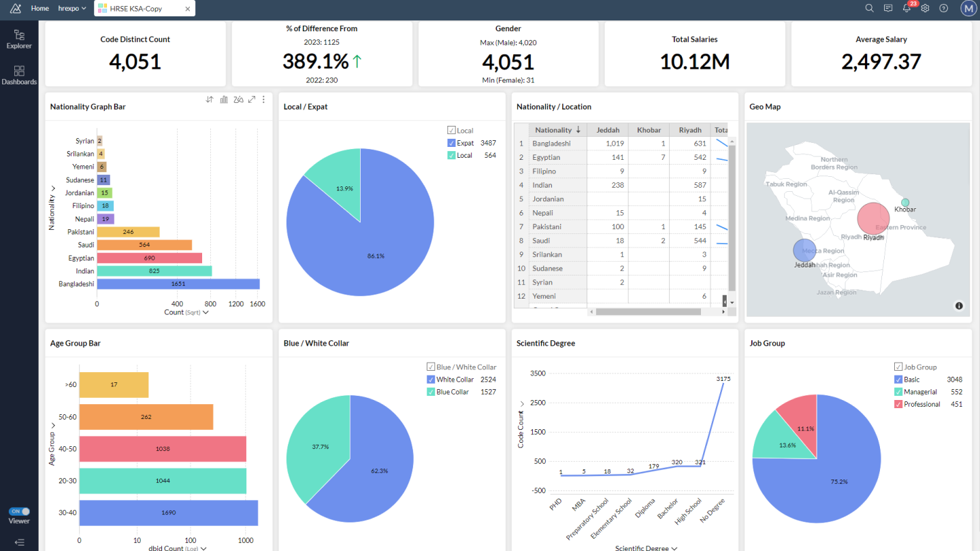
Task: Open the comments chat icon
Action: click(888, 8)
